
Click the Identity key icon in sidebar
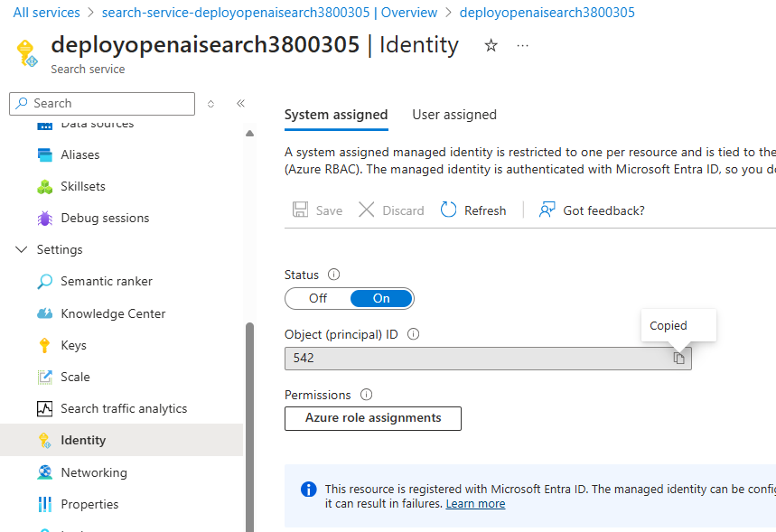click(x=44, y=441)
